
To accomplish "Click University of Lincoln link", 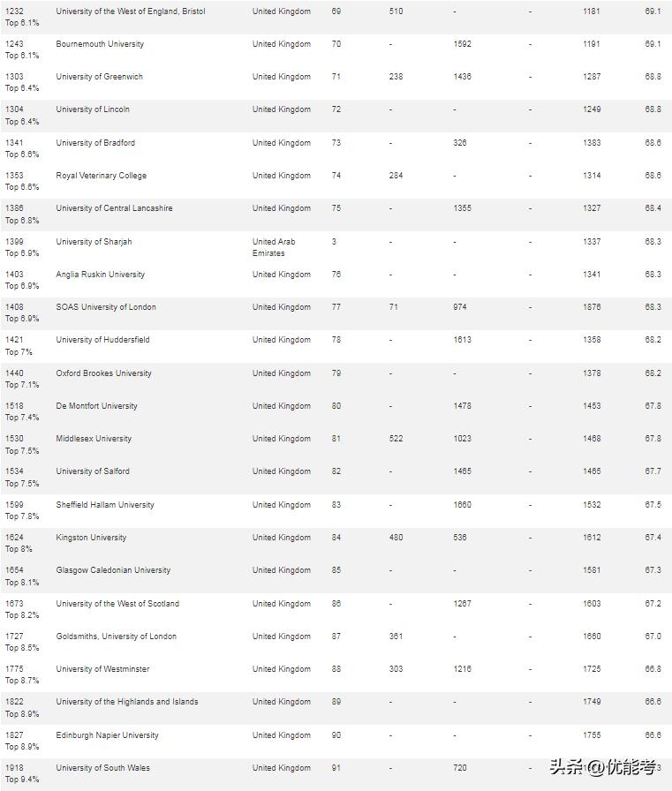I will [x=93, y=109].
